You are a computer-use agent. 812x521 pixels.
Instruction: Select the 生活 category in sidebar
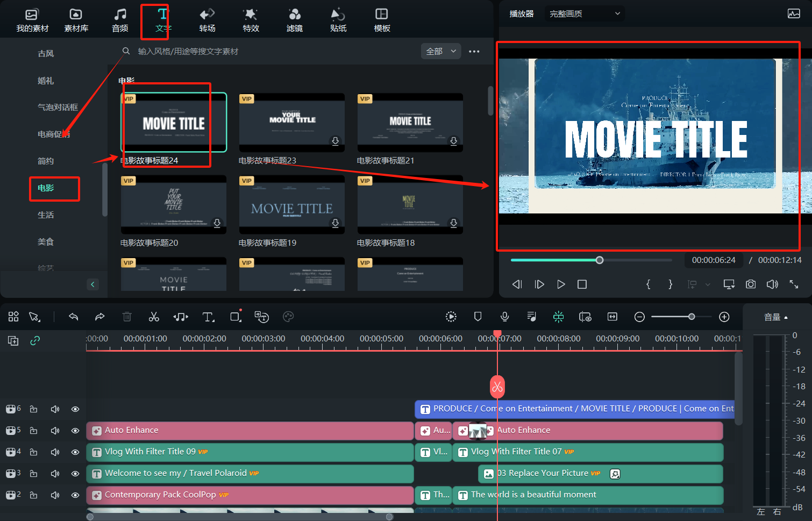tap(46, 215)
